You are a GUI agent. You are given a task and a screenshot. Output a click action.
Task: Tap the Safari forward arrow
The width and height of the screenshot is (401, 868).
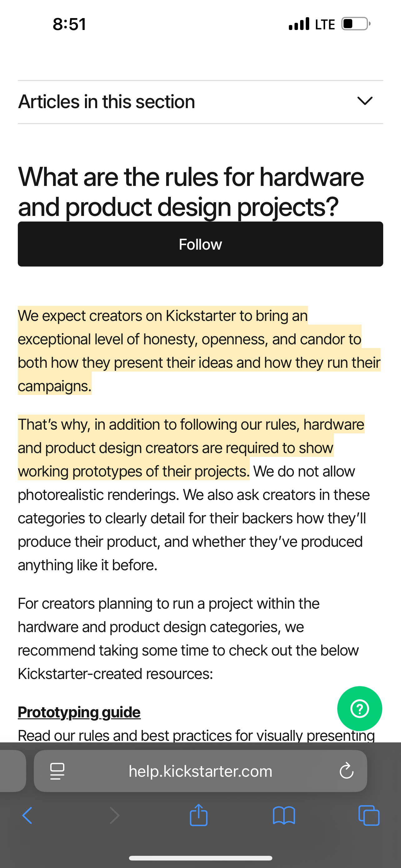tap(115, 816)
